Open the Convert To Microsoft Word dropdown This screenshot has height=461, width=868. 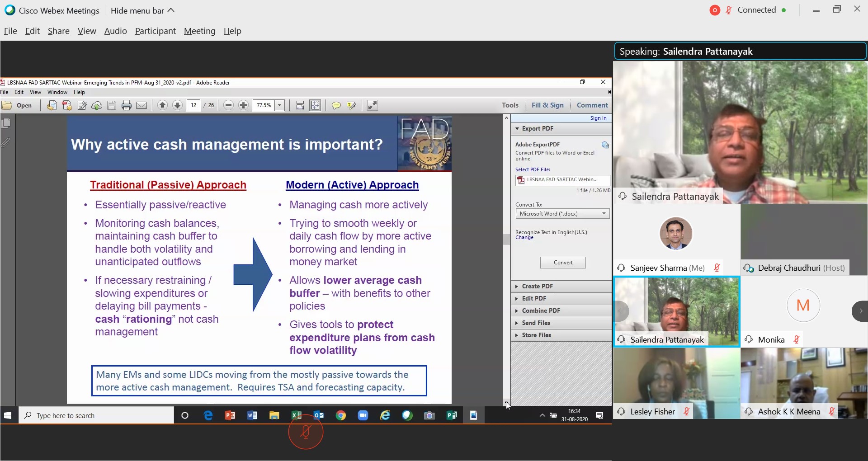pyautogui.click(x=562, y=214)
